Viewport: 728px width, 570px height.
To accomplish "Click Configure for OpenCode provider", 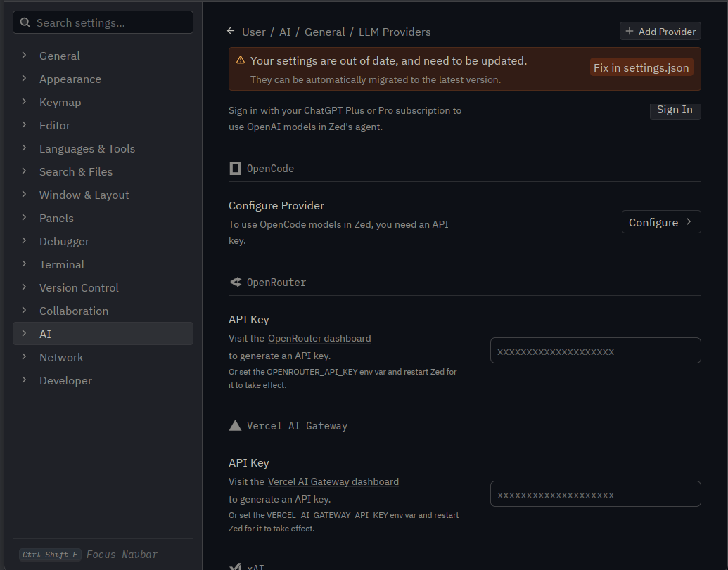I will point(661,222).
